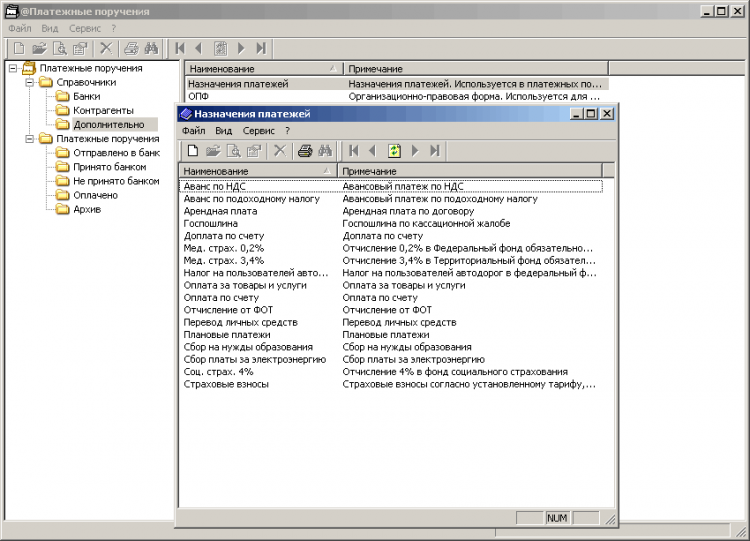Click the Open folder icon in the main window toolbar
The image size is (750, 541).
[39, 48]
